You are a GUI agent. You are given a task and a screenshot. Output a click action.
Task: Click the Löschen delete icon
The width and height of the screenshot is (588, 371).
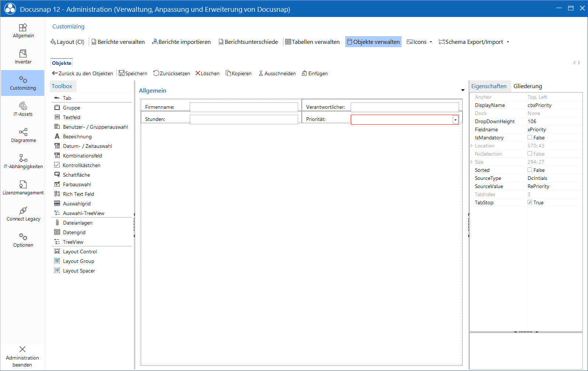click(198, 73)
